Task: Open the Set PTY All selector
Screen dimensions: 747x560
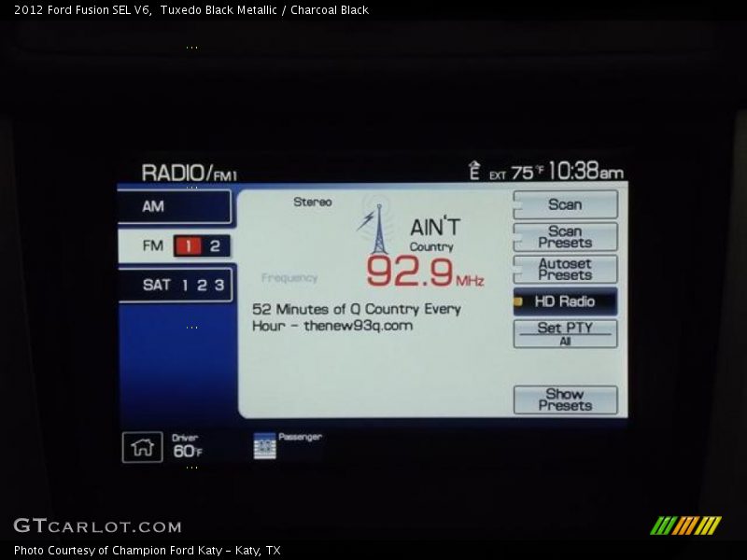Action: pos(566,333)
